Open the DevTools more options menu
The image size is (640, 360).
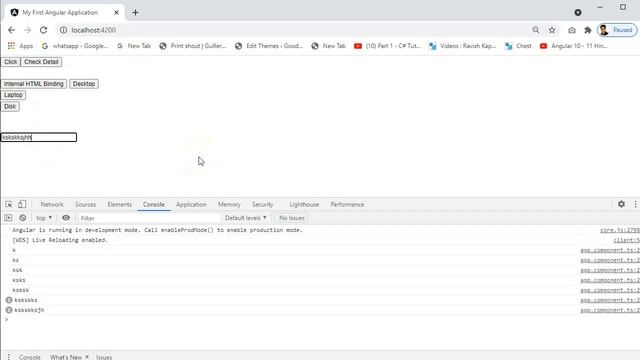click(x=636, y=204)
